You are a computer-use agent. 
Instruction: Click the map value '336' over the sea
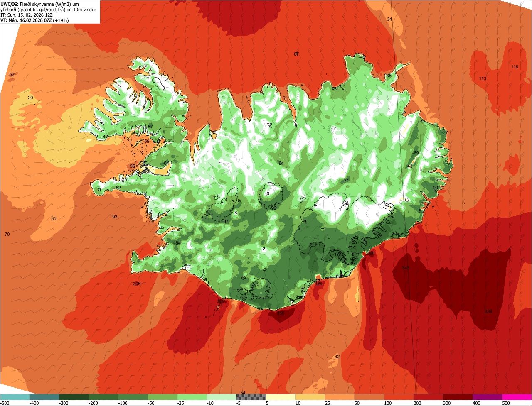(488, 311)
